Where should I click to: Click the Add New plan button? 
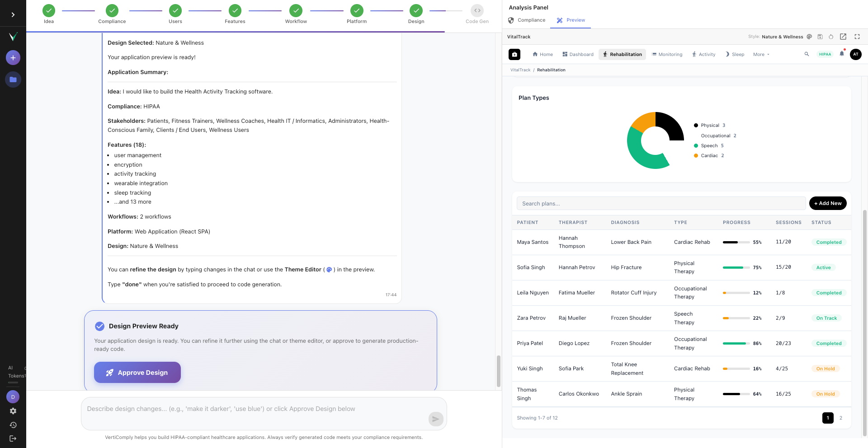(x=828, y=203)
